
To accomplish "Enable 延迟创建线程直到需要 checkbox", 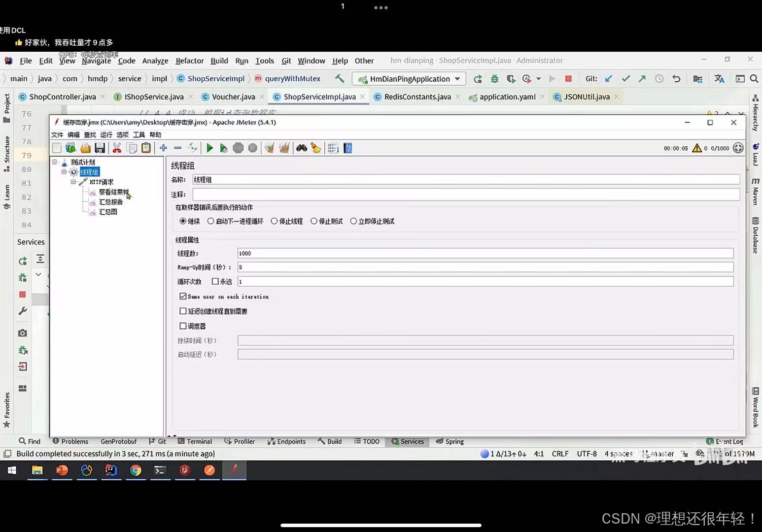I will [183, 311].
